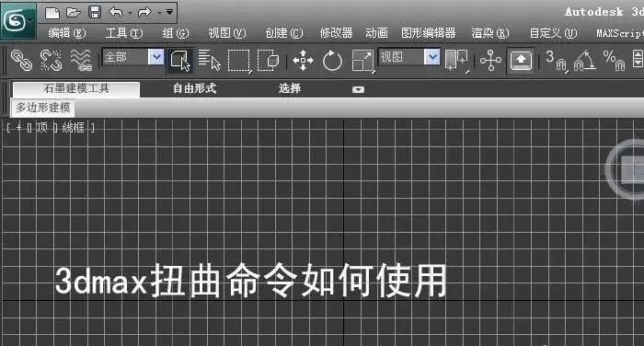
Task: Expand the undo history arrow
Action: point(130,13)
